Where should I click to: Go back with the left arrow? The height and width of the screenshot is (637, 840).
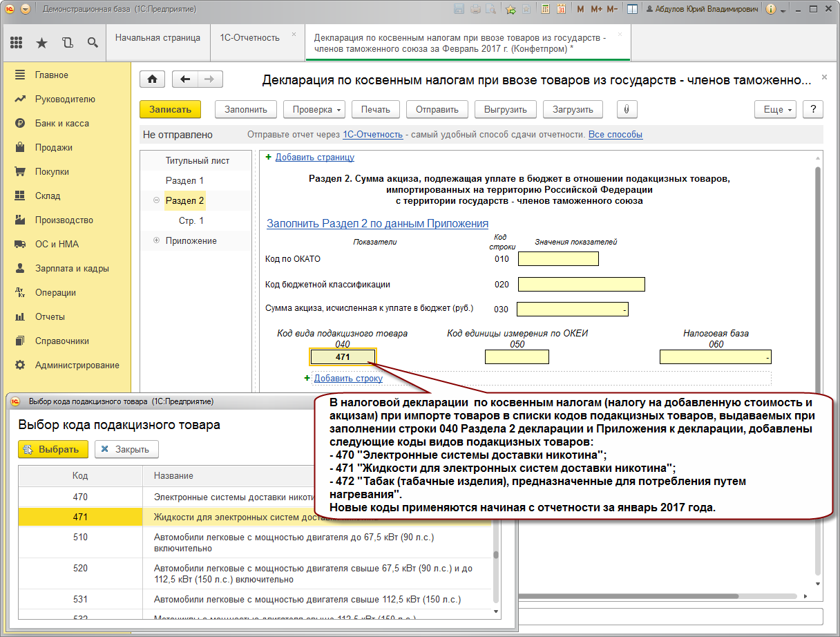click(184, 79)
